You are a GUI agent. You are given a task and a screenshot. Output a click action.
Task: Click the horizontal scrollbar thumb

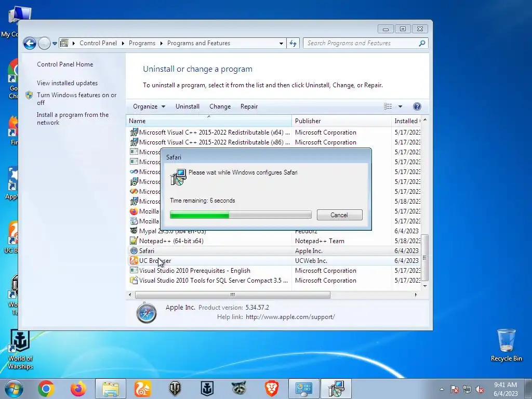pyautogui.click(x=233, y=295)
